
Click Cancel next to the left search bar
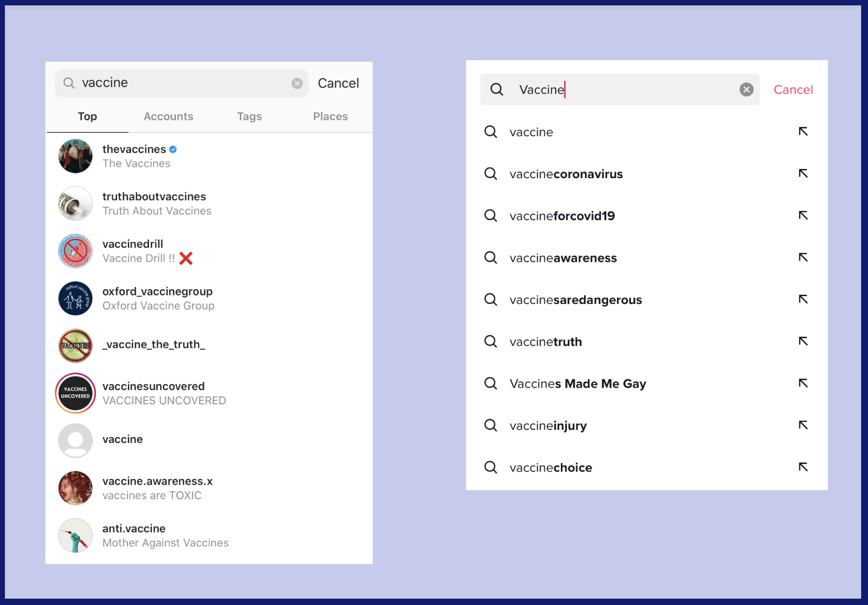(338, 83)
